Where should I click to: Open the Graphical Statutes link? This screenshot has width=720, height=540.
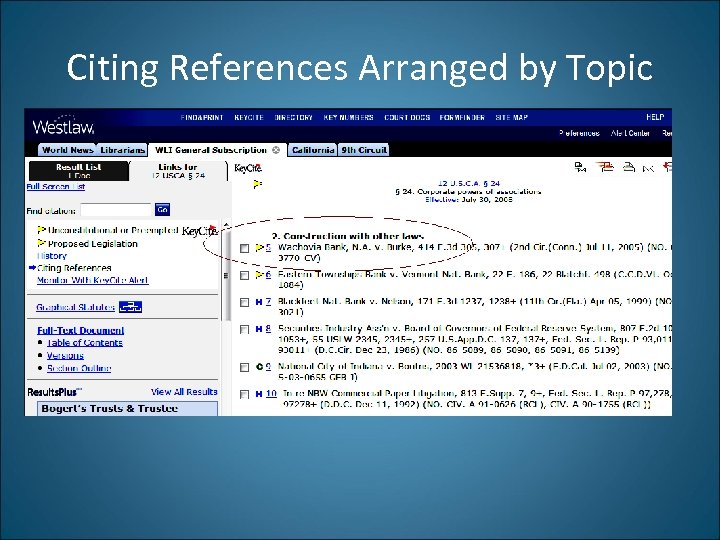[75, 307]
